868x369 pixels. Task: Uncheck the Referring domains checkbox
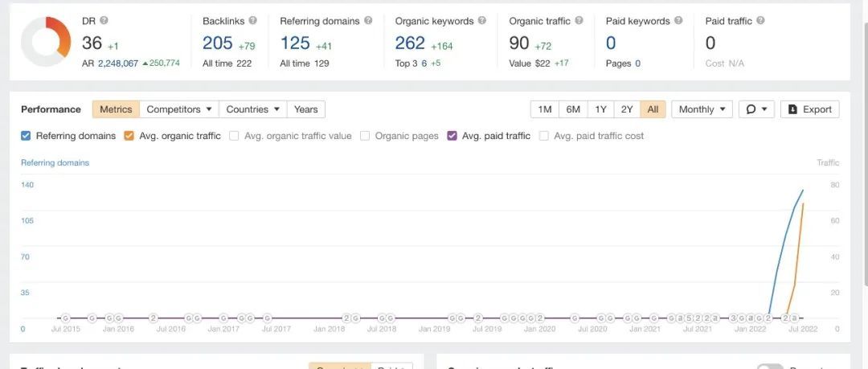point(26,136)
